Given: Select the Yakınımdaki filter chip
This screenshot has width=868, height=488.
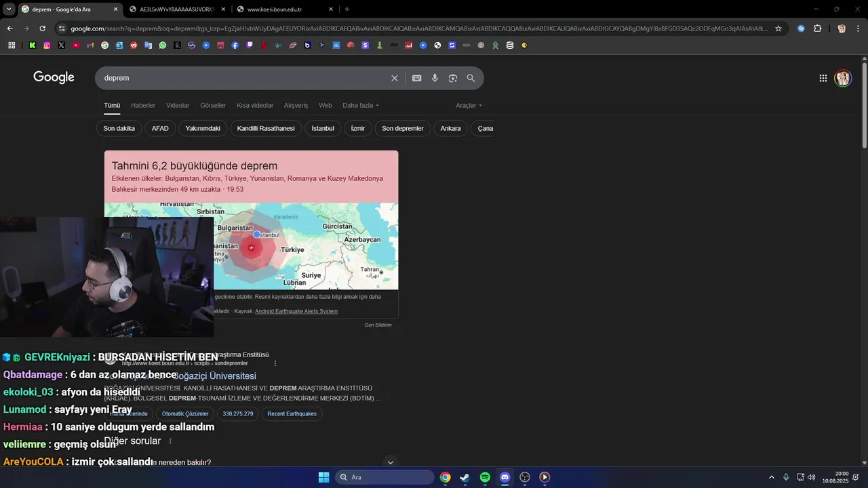Looking at the screenshot, I should 203,128.
